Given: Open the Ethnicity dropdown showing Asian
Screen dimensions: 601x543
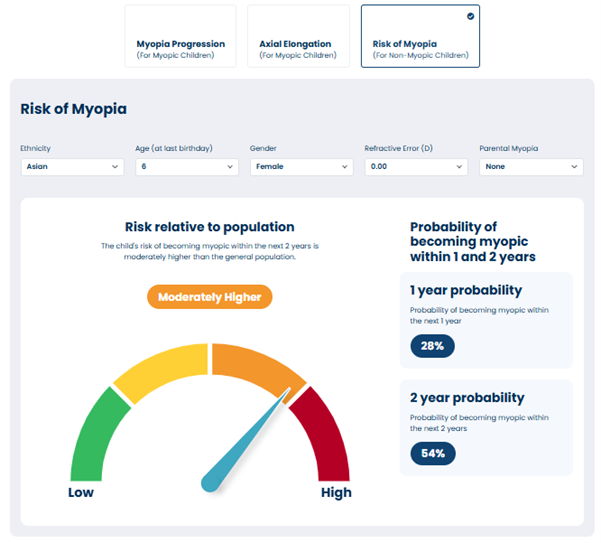Looking at the screenshot, I should 72,167.
